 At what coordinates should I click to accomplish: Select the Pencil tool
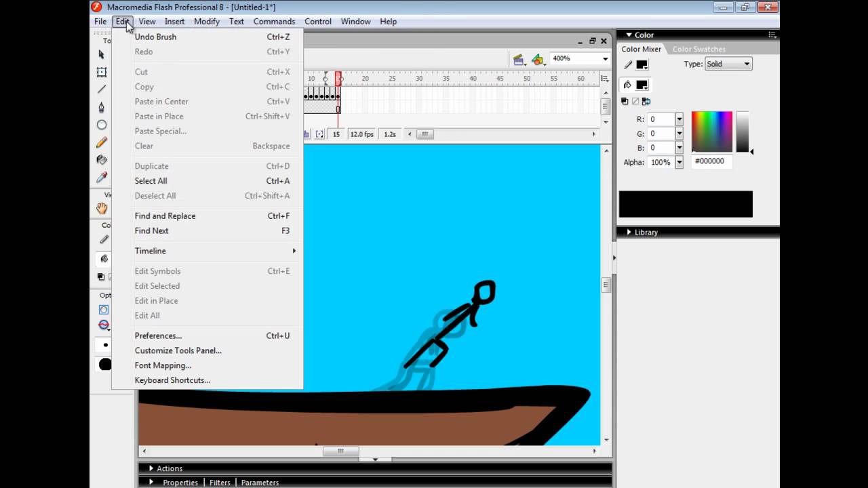point(102,142)
